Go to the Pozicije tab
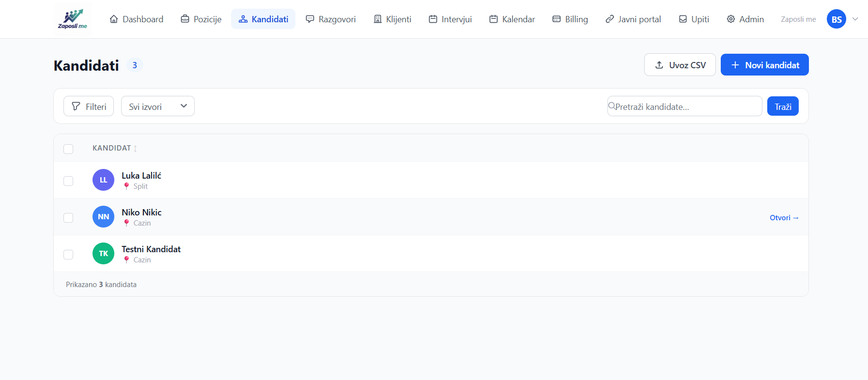Screen dimensions: 868x380 point(201,19)
